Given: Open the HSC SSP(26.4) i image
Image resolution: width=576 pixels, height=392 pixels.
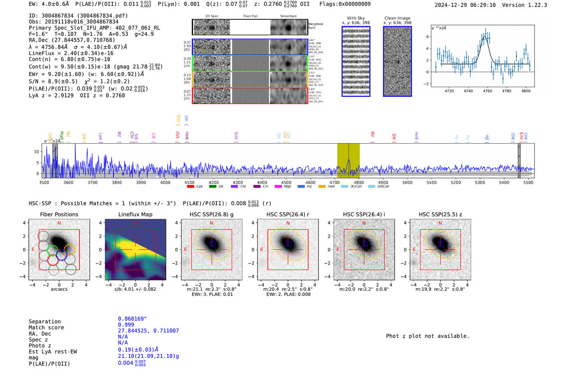Looking at the screenshot, I should point(364,250).
